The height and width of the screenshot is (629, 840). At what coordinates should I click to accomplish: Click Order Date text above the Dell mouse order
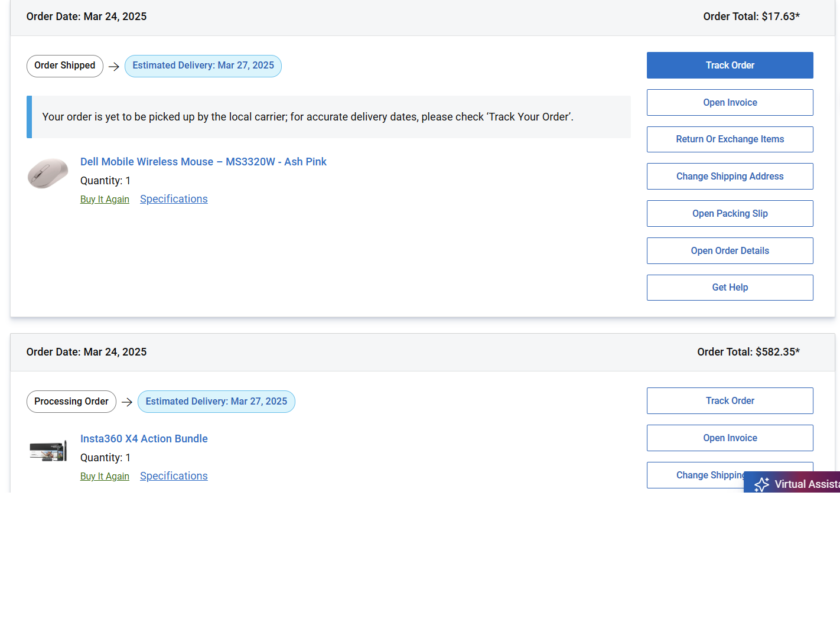point(86,17)
